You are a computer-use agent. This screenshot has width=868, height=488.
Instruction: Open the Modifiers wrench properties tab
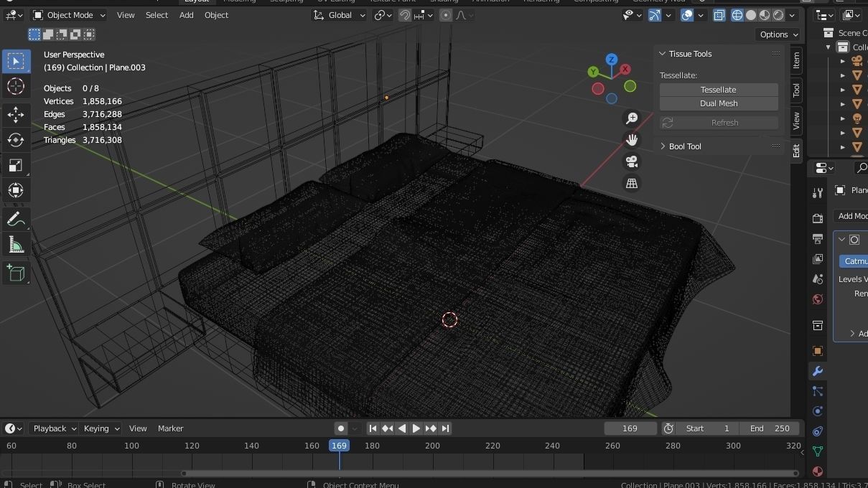pos(817,371)
